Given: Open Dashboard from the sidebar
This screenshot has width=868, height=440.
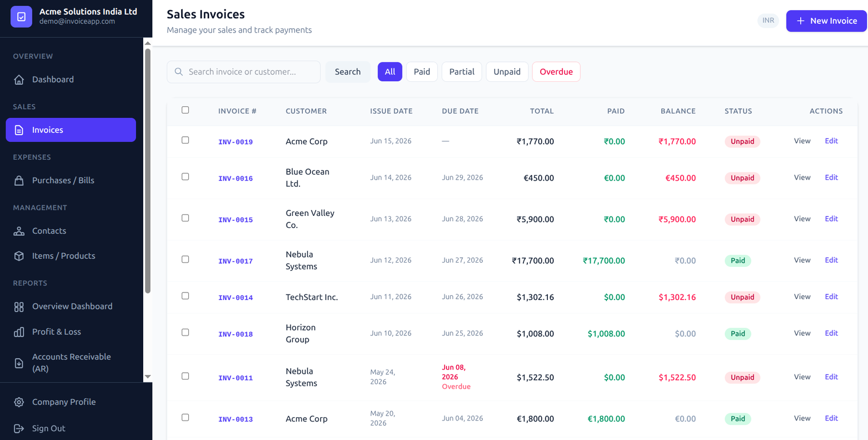Looking at the screenshot, I should click(x=71, y=80).
